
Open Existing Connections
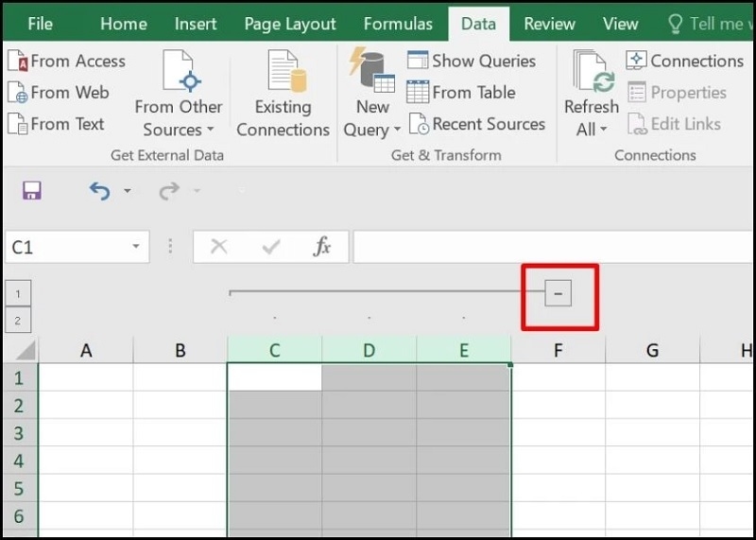tap(283, 95)
